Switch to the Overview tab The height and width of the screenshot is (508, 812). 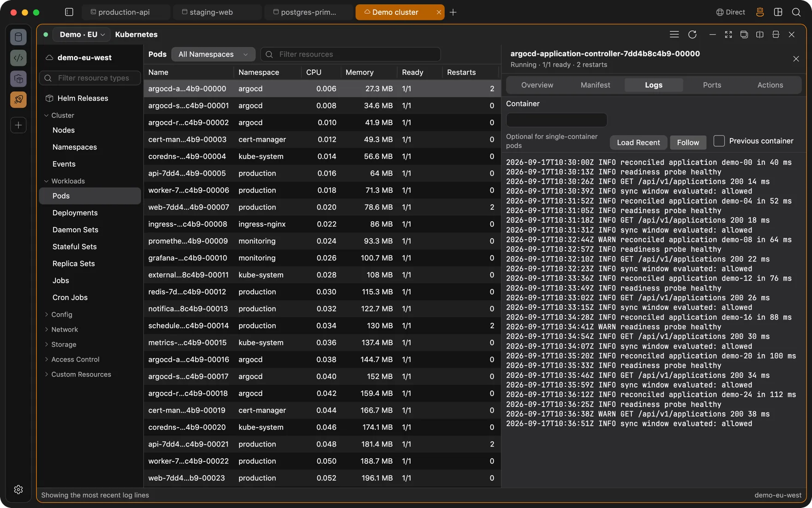coord(537,85)
